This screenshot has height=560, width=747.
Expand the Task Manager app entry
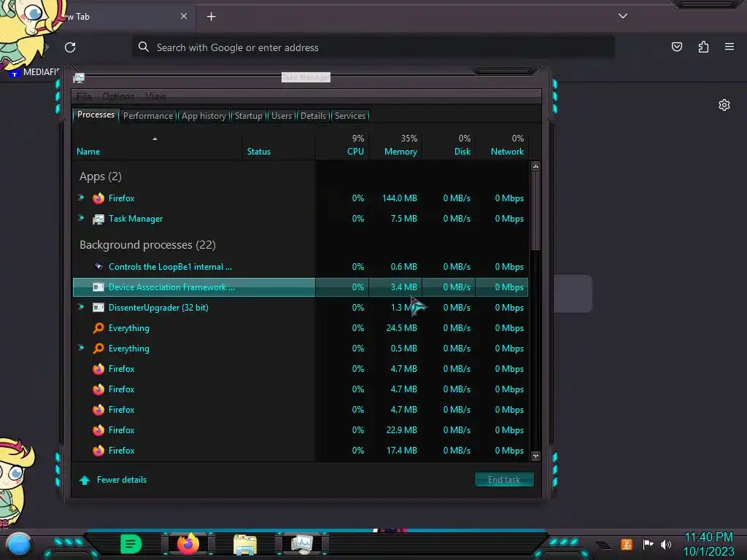coord(81,218)
